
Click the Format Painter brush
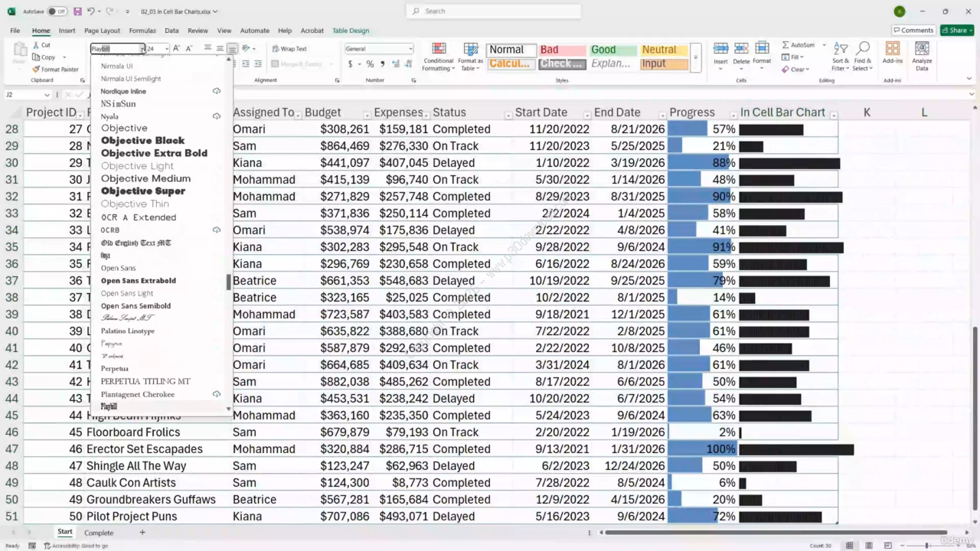tap(36, 70)
